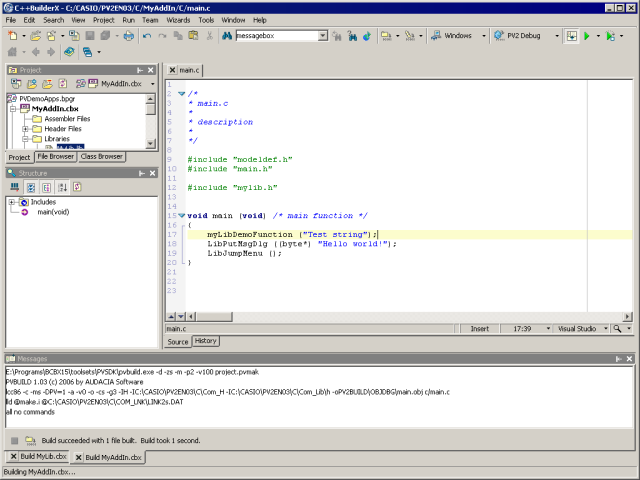Click the stacked windows switch icon
Screen dimensions: 640x480
click(x=87, y=52)
